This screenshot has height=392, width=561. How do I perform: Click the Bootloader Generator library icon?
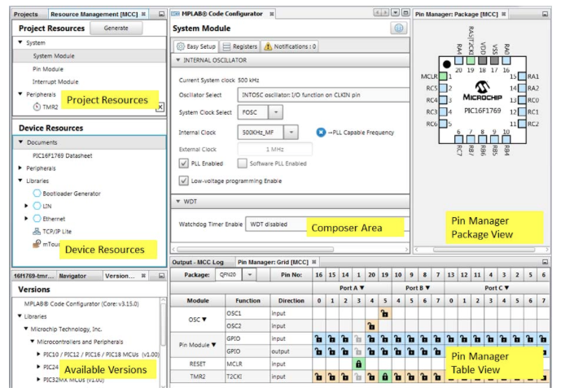(37, 194)
